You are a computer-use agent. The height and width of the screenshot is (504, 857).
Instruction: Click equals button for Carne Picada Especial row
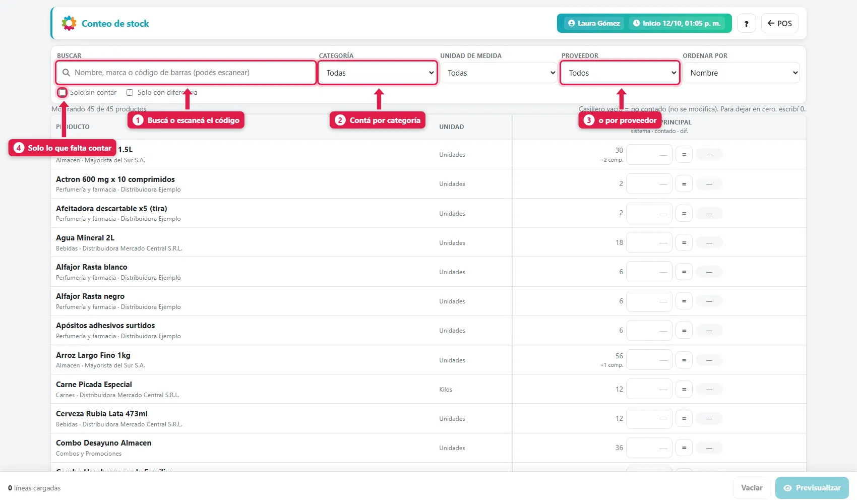[684, 389]
